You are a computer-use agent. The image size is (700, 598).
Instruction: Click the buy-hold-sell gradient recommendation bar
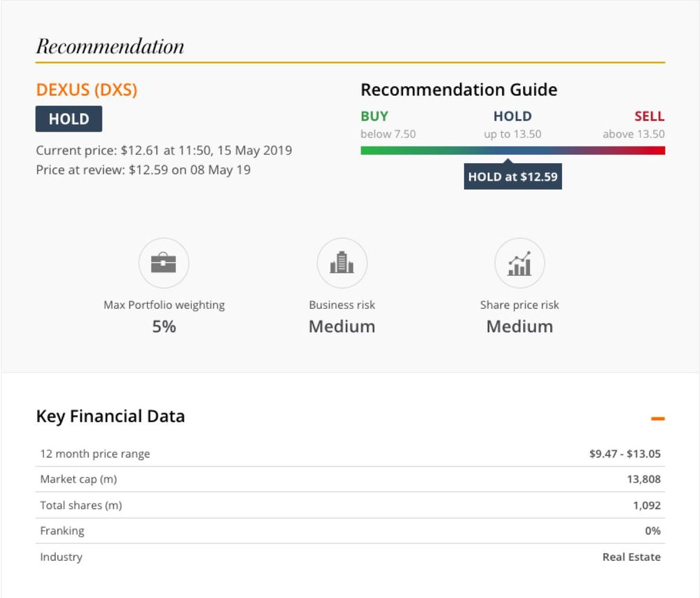point(512,151)
